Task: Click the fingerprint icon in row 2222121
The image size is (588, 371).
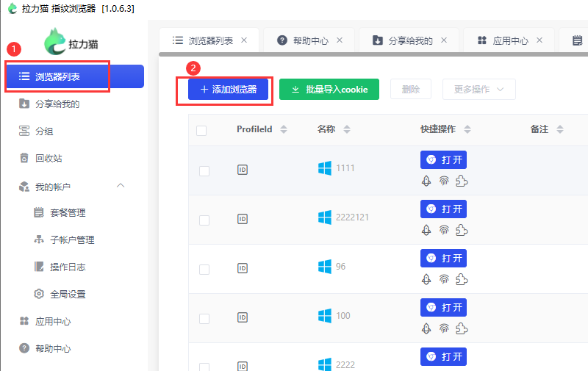Action: click(444, 230)
